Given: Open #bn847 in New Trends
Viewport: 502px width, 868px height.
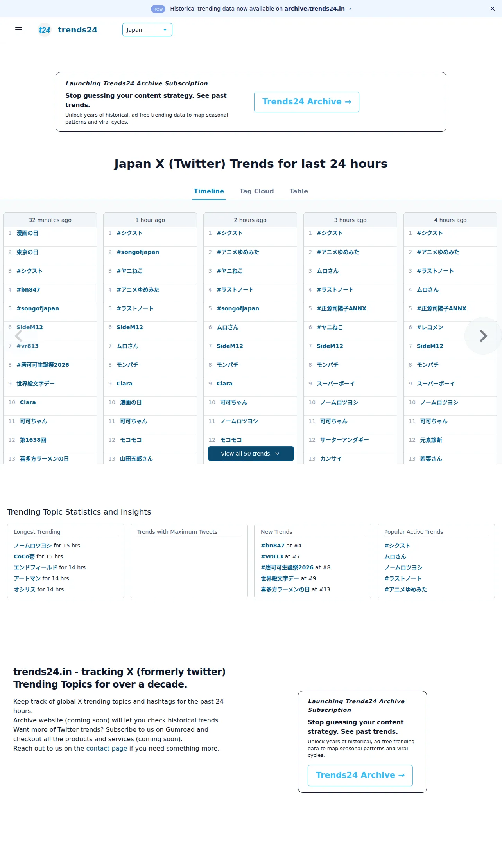Looking at the screenshot, I should tap(273, 546).
